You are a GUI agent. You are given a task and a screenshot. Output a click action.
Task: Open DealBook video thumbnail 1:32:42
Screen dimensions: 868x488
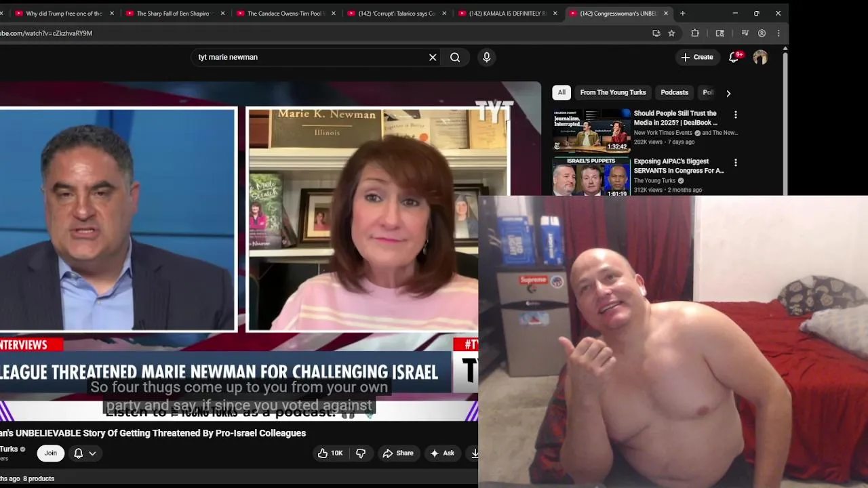tap(591, 130)
